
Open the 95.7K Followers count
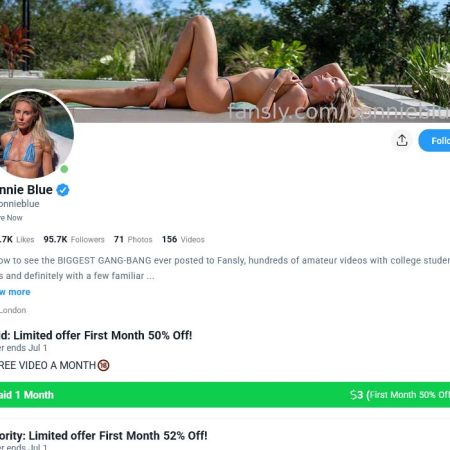click(74, 239)
